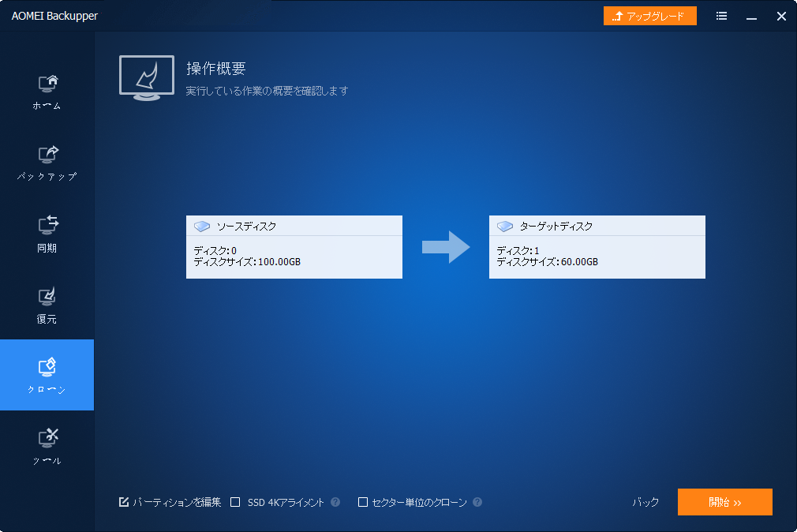Screen dimensions: 797x532
Task: Start cloning with the 開始 button
Action: (x=724, y=502)
